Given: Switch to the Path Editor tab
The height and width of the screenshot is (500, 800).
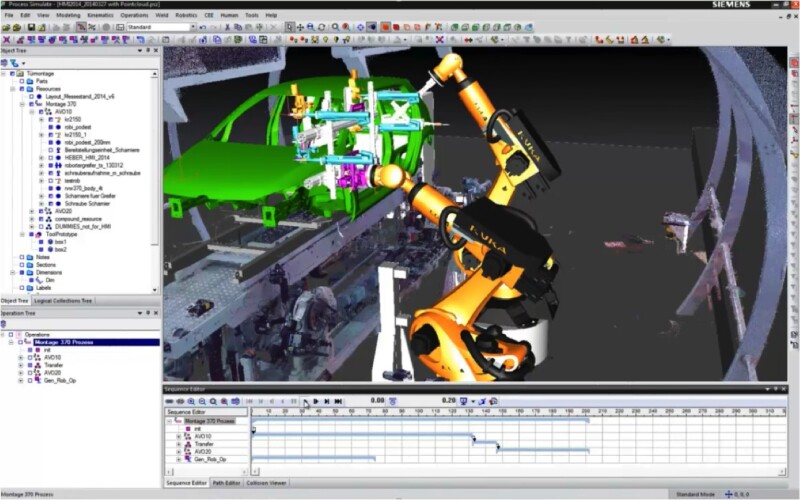Looking at the screenshot, I should point(226,483).
